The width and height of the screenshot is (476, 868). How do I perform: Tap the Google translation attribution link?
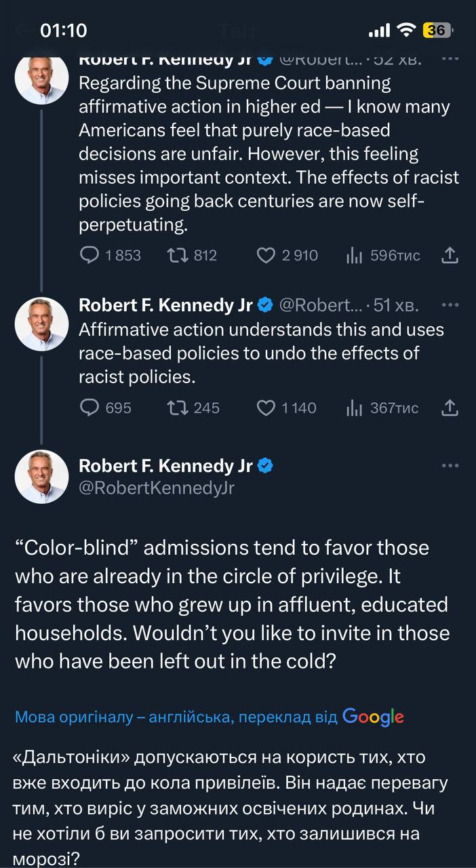tap(209, 717)
